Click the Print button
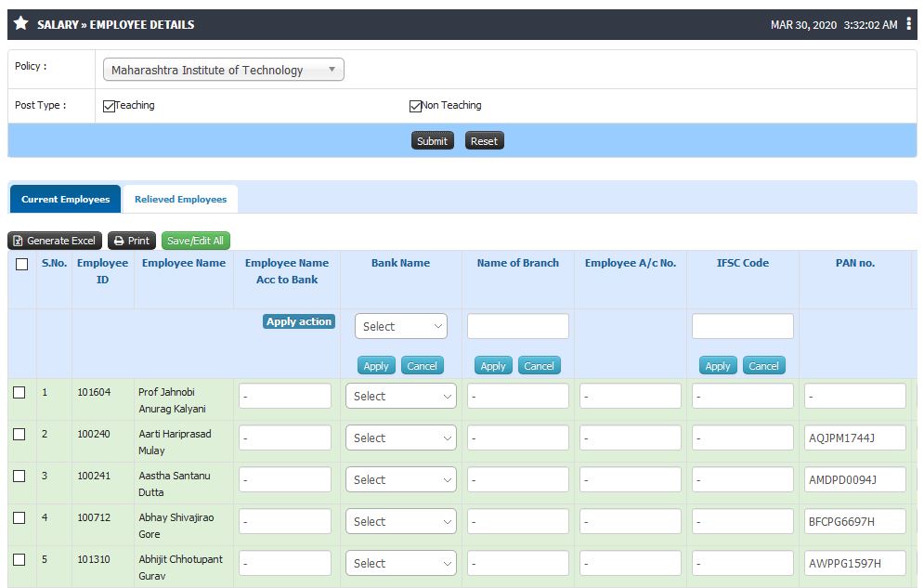 [x=132, y=241]
